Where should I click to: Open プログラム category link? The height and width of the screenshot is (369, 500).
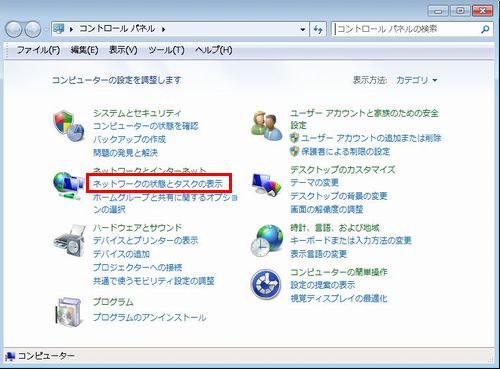[113, 302]
